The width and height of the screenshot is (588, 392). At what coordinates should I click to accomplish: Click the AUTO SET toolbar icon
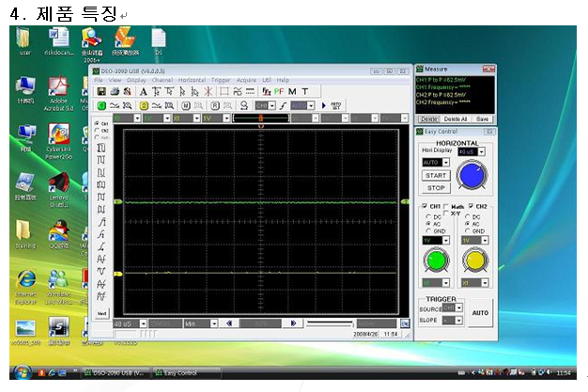coord(336,106)
